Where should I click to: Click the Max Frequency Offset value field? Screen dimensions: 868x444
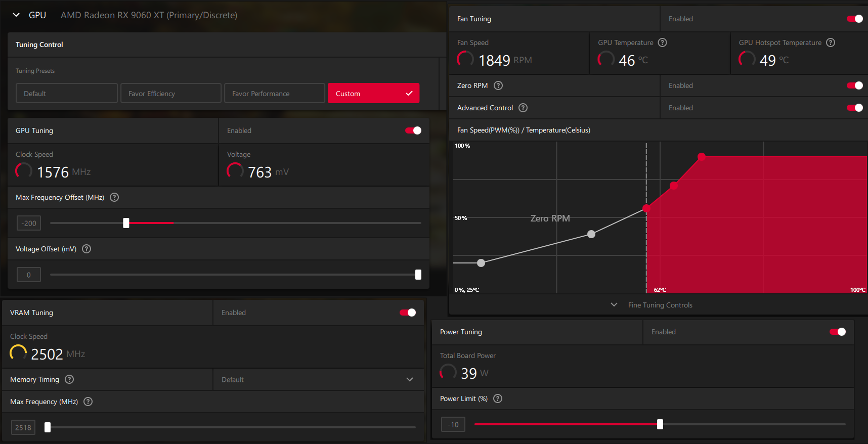click(x=29, y=223)
